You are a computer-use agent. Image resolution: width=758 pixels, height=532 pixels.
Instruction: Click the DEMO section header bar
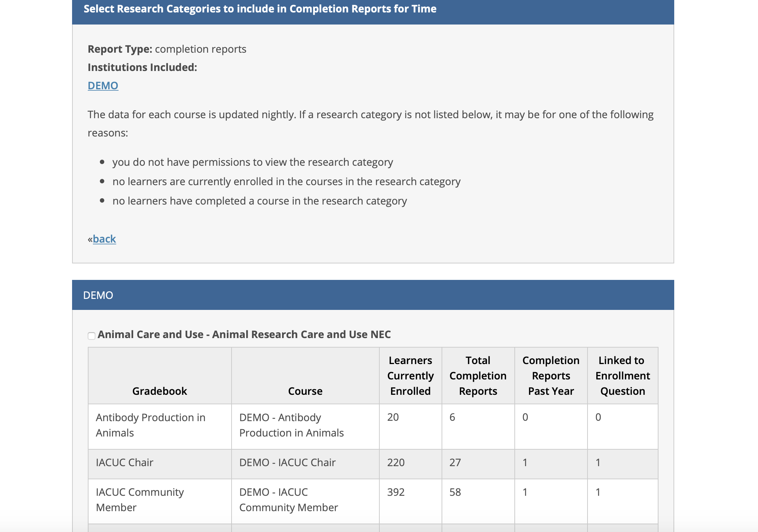pyautogui.click(x=373, y=295)
